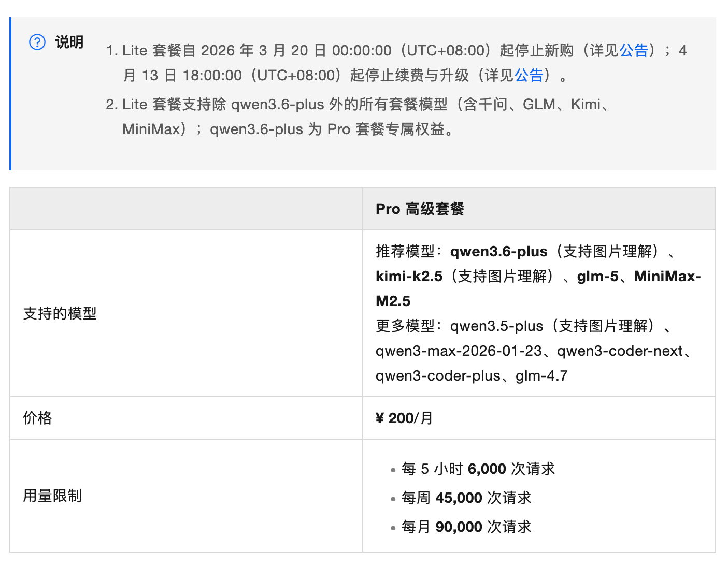The width and height of the screenshot is (728, 565).
Task: Click the qwen3-max-2026-01-23 model name
Action: (459, 351)
